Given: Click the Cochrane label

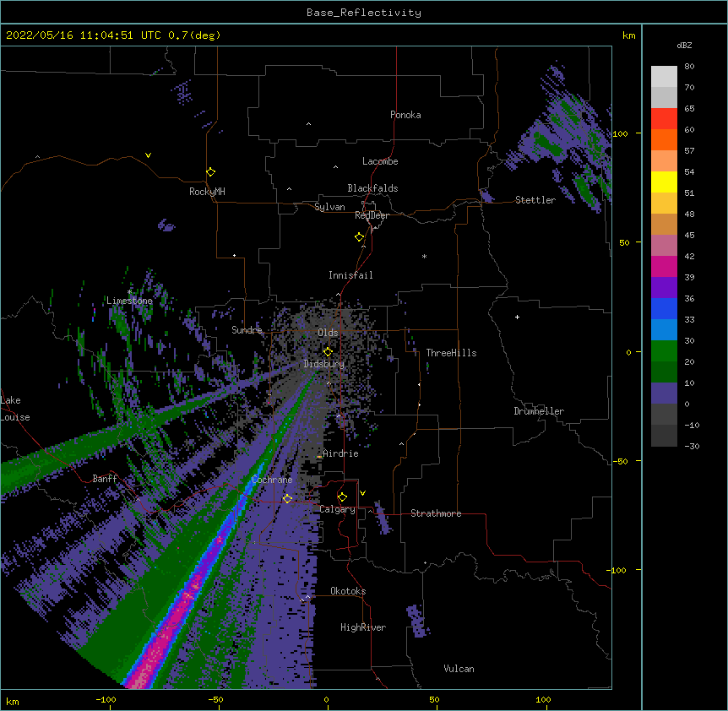Looking at the screenshot, I should [x=272, y=480].
